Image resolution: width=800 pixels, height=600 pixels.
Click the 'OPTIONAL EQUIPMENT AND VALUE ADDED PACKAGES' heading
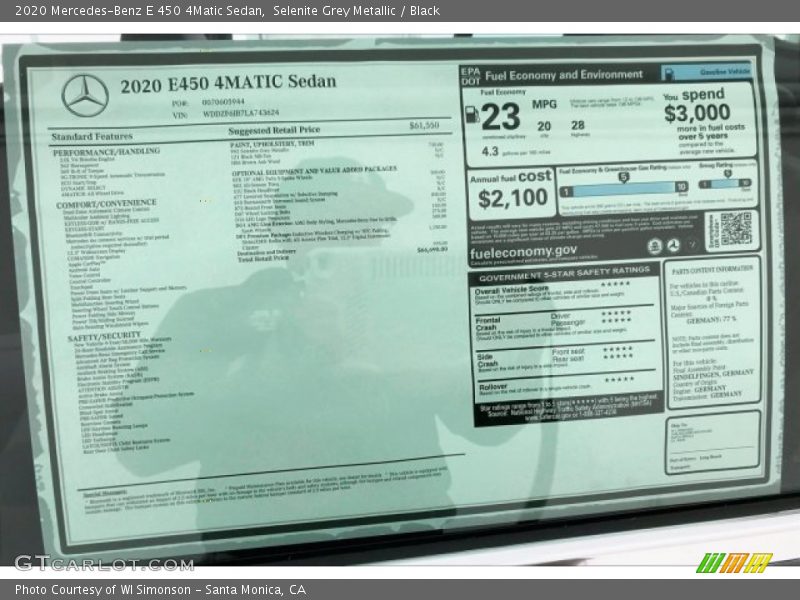pyautogui.click(x=314, y=170)
